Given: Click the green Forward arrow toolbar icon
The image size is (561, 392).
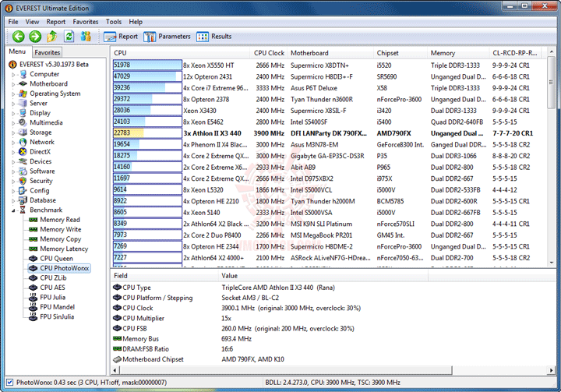Looking at the screenshot, I should [x=35, y=36].
